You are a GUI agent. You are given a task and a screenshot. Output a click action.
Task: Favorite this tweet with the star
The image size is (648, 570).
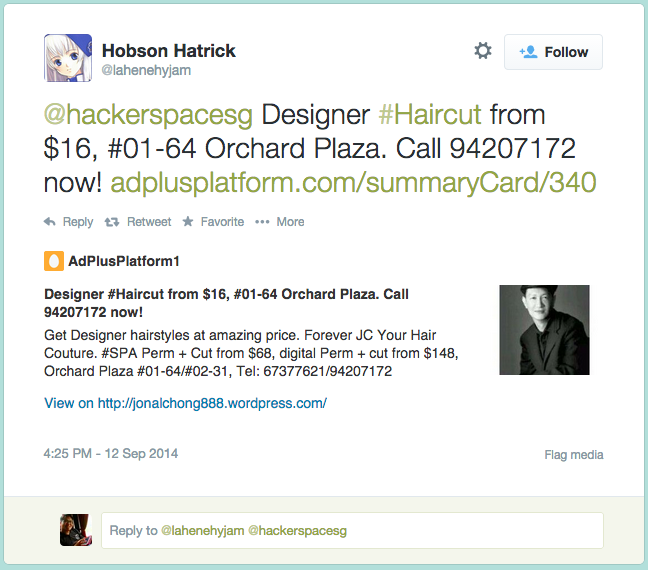pos(213,222)
